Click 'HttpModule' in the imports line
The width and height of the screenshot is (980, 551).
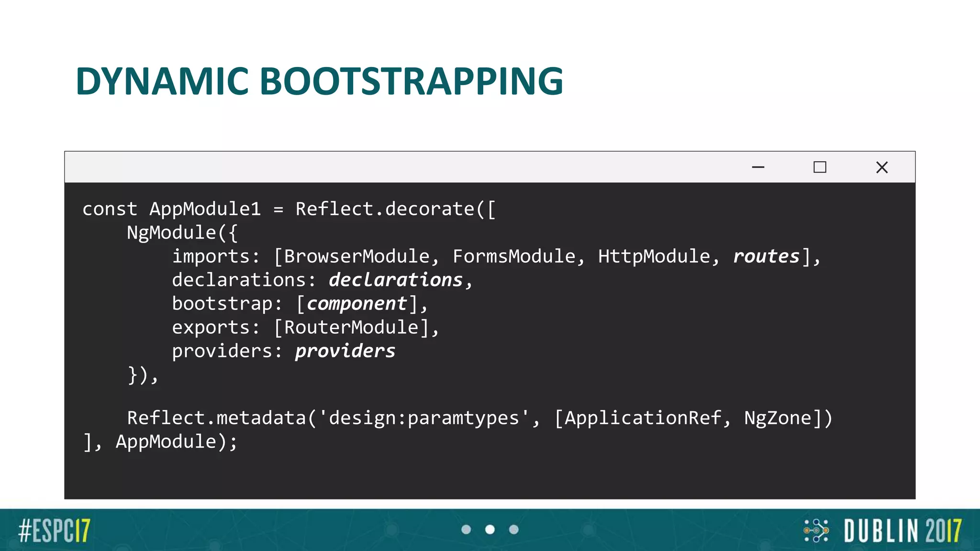[x=654, y=257]
